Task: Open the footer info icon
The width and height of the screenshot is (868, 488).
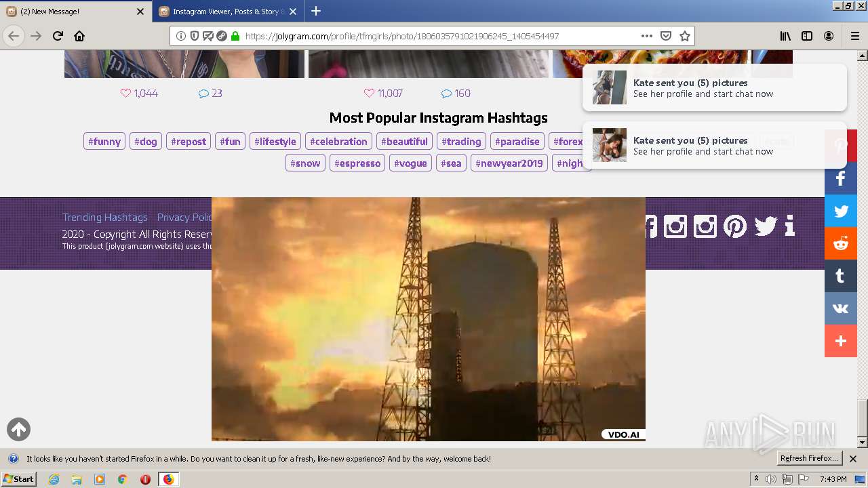Action: tap(789, 226)
